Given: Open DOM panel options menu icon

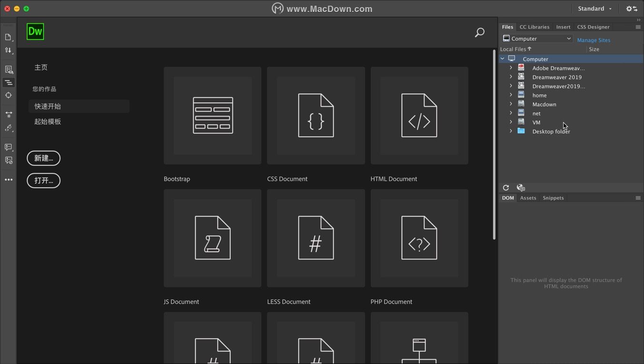Looking at the screenshot, I should point(638,198).
